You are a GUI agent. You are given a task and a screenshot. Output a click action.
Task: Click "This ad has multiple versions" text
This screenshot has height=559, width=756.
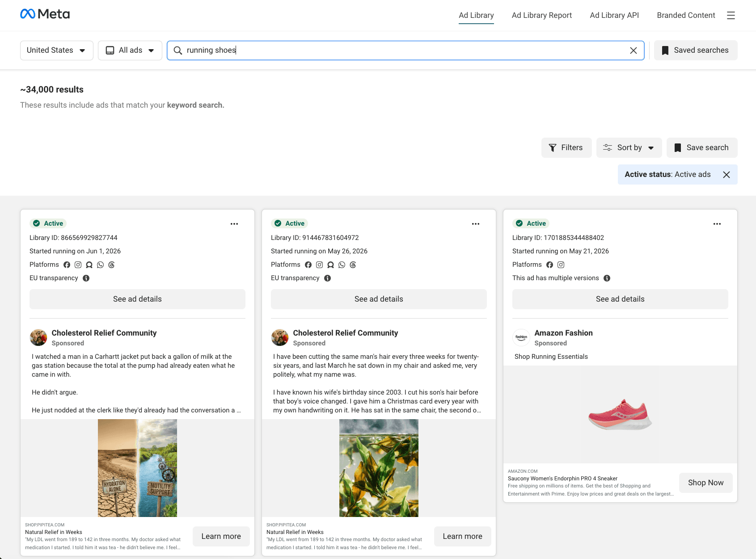(x=555, y=278)
